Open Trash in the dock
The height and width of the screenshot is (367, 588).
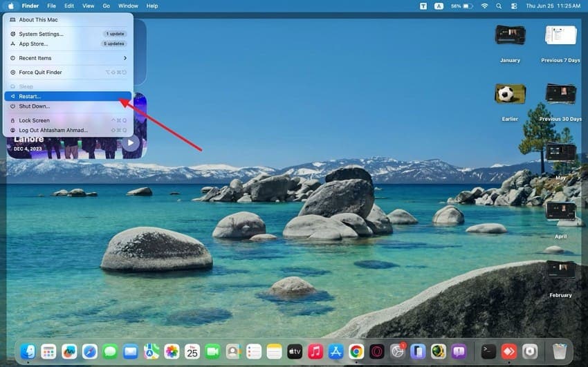560,352
